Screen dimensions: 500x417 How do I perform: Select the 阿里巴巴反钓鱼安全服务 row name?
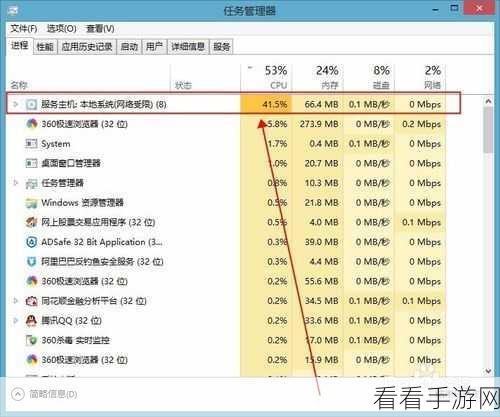pos(102,262)
